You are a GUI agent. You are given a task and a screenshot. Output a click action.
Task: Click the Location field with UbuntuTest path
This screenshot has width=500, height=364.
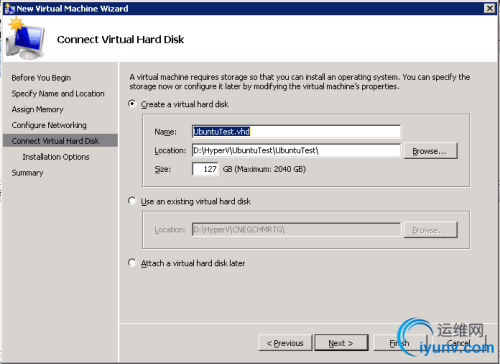pyautogui.click(x=296, y=150)
